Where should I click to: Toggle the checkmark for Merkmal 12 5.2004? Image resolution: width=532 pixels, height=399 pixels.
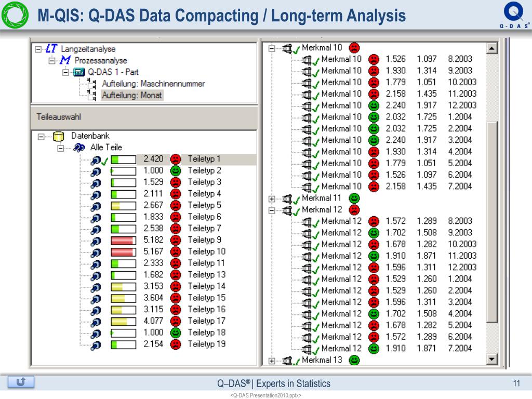click(316, 327)
